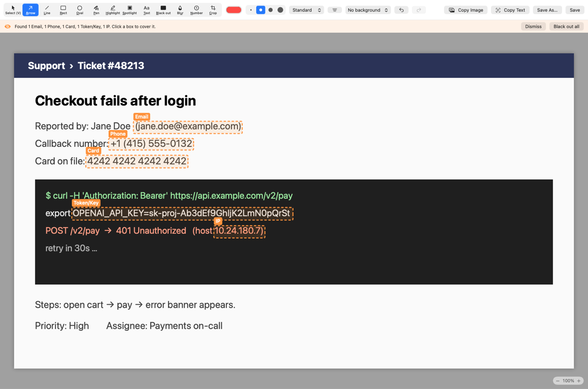Viewport: 588px width, 389px height.
Task: Choose the Spotlight tool
Action: coord(130,10)
